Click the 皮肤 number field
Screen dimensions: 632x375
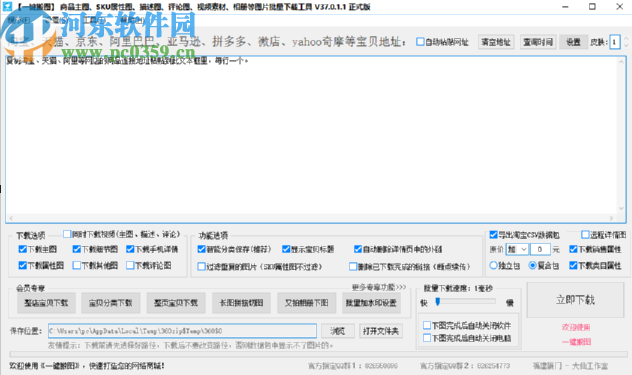click(x=614, y=42)
